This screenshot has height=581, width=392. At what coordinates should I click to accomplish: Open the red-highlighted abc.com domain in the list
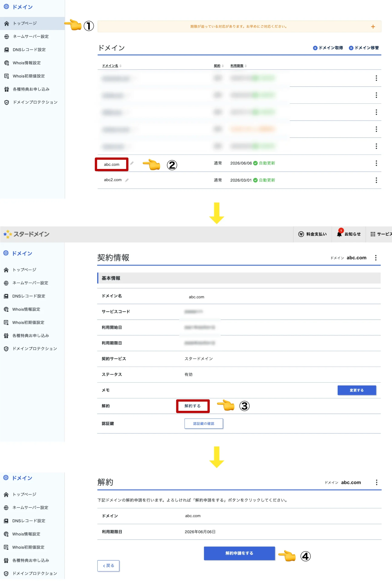click(x=111, y=165)
